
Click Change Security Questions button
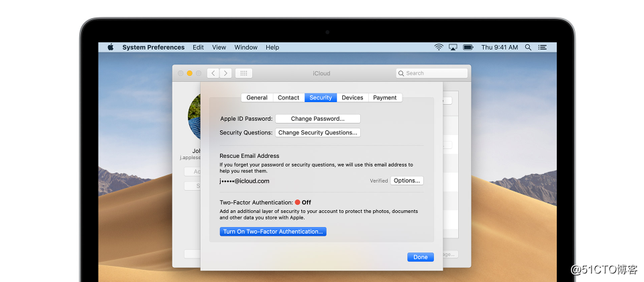click(x=317, y=132)
